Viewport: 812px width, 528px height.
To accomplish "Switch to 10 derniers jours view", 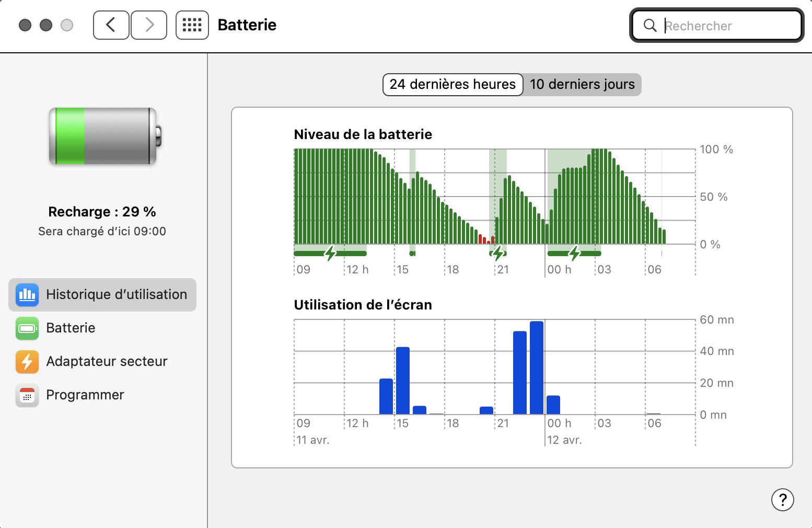I will [582, 85].
